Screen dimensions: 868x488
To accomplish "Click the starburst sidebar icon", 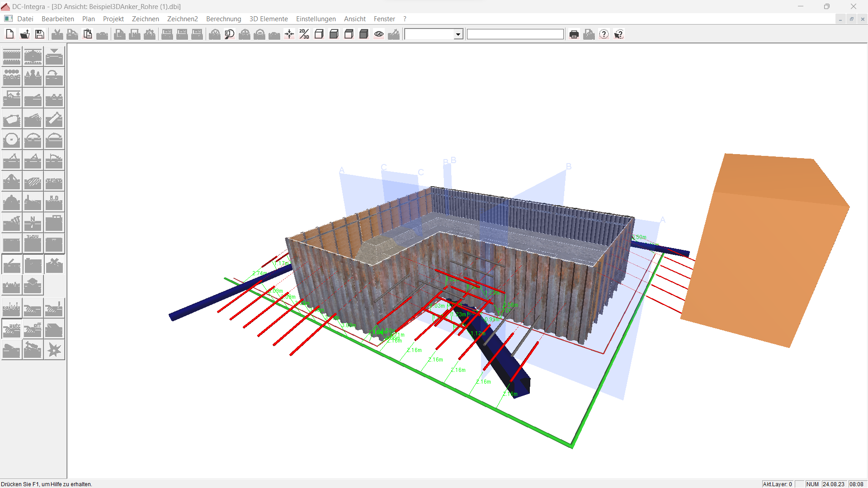I will point(54,350).
